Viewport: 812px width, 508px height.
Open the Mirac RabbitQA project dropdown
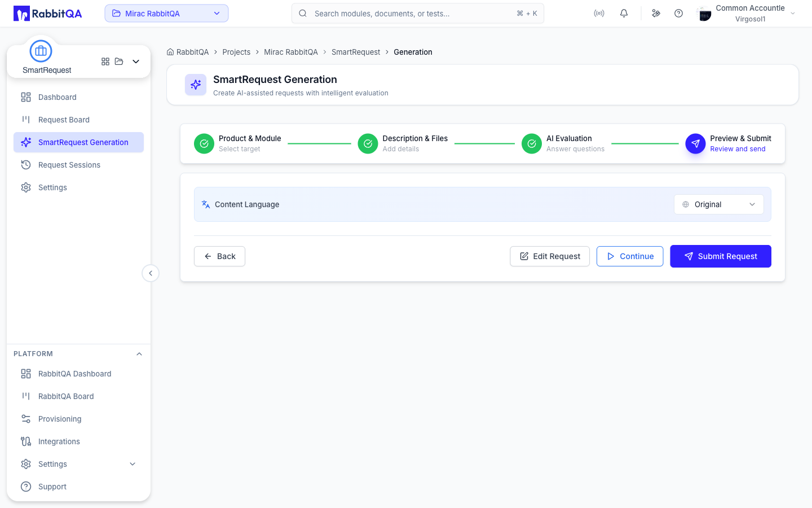click(x=166, y=14)
